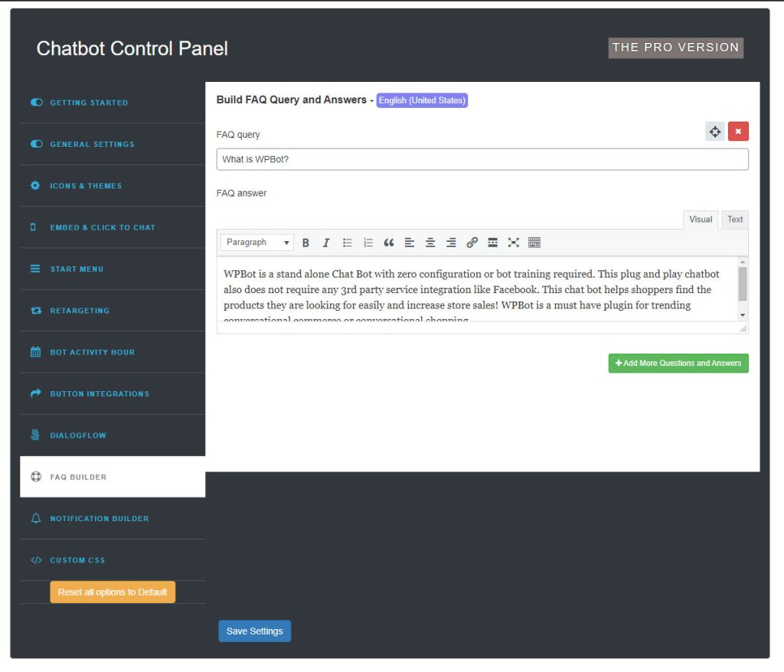Add a blockquote to the FAQ answer
Viewport: 784px width, 672px height.
tap(388, 242)
